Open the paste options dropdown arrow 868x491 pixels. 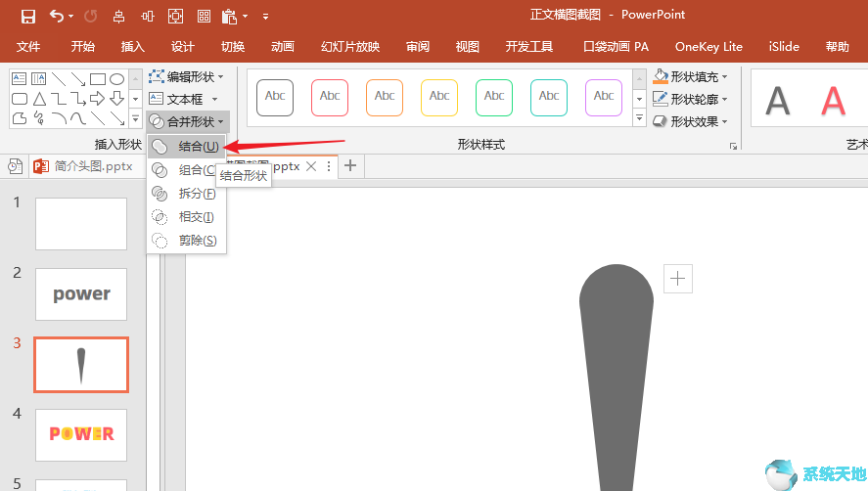(x=246, y=17)
